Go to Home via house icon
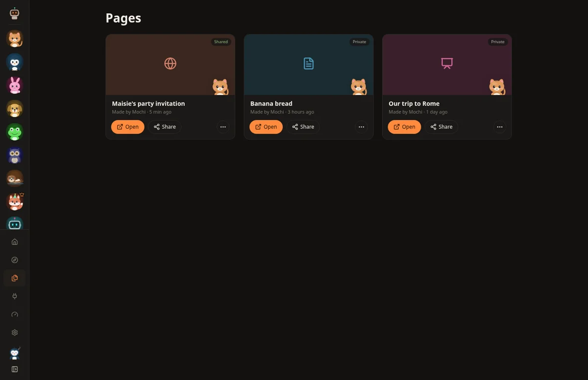 [15, 241]
